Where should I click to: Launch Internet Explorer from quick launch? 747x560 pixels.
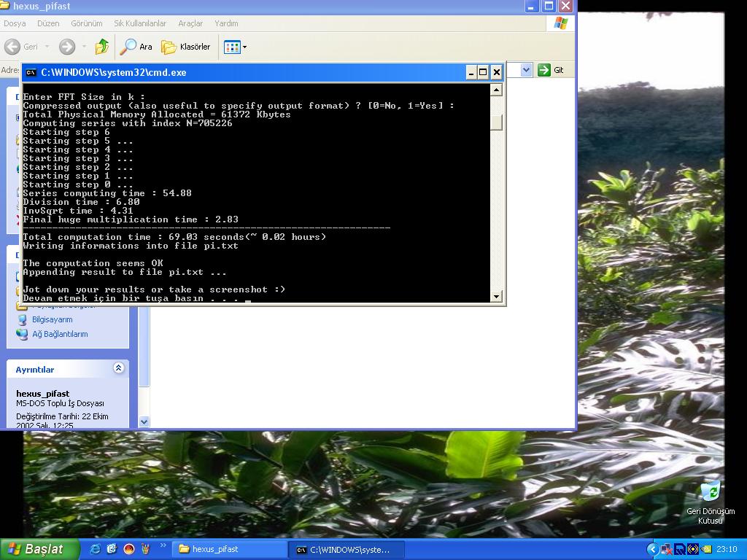[96, 549]
